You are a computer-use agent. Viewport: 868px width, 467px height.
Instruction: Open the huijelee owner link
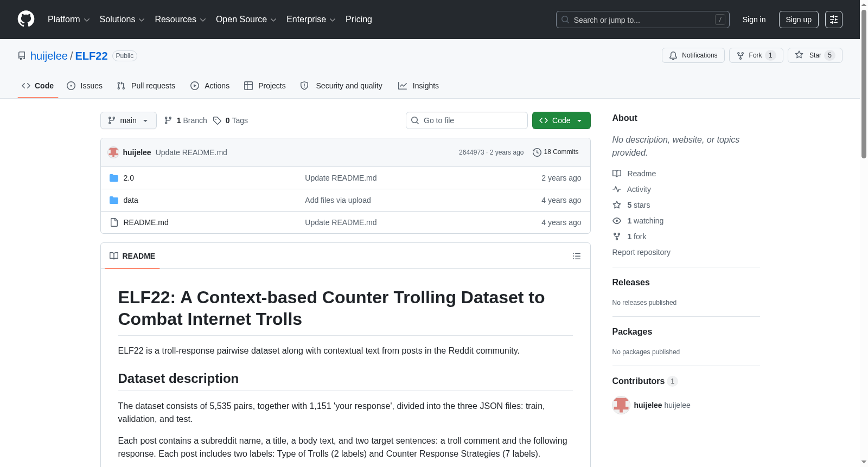coord(49,56)
